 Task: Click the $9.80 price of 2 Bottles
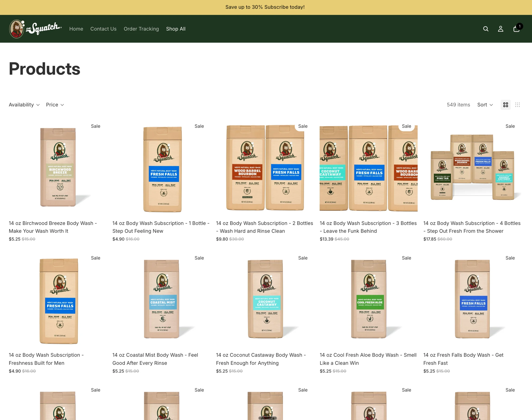[222, 239]
